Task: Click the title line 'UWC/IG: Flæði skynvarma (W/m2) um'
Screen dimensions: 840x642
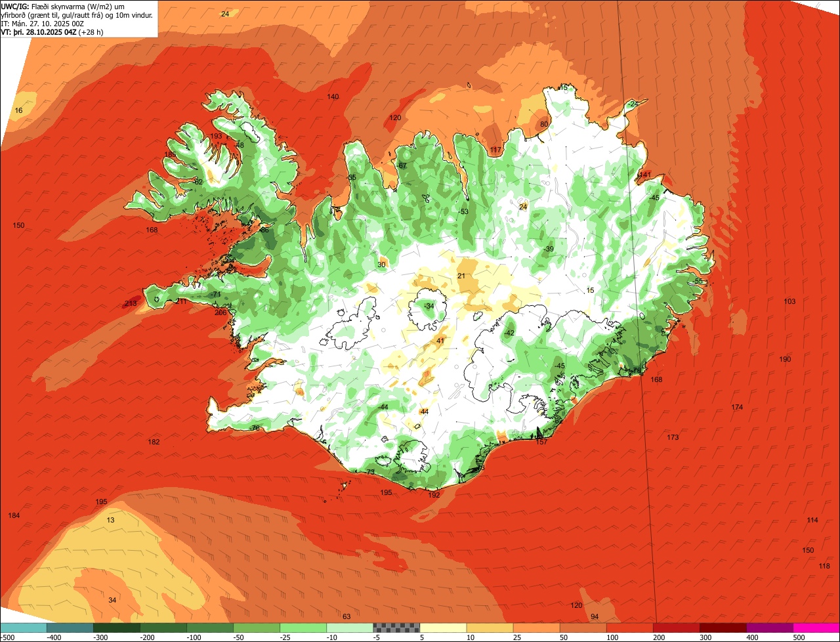Action: click(63, 5)
